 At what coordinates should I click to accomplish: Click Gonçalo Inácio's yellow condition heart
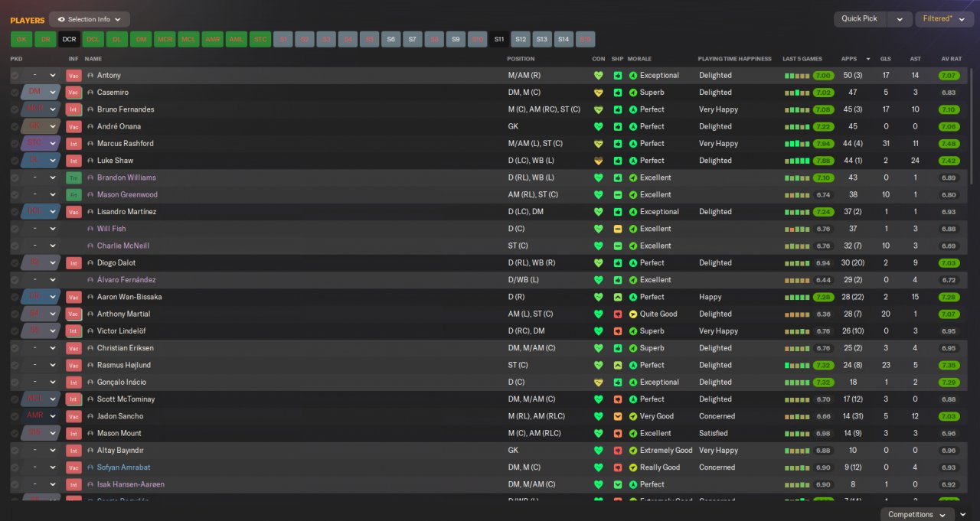(x=599, y=383)
